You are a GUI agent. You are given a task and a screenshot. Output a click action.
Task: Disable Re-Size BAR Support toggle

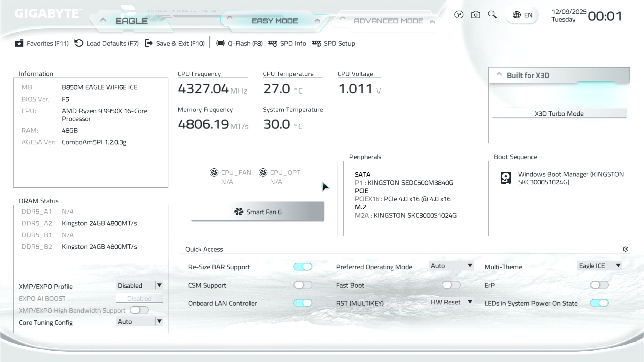point(303,267)
